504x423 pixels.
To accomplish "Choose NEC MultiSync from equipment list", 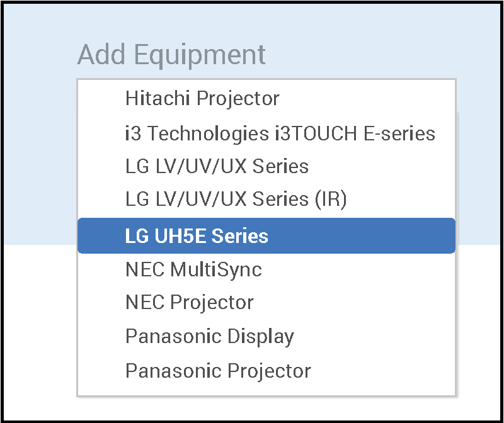I will [x=193, y=270].
